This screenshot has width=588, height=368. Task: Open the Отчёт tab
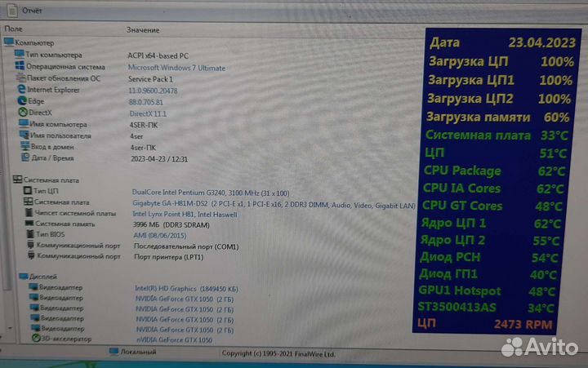pyautogui.click(x=31, y=10)
